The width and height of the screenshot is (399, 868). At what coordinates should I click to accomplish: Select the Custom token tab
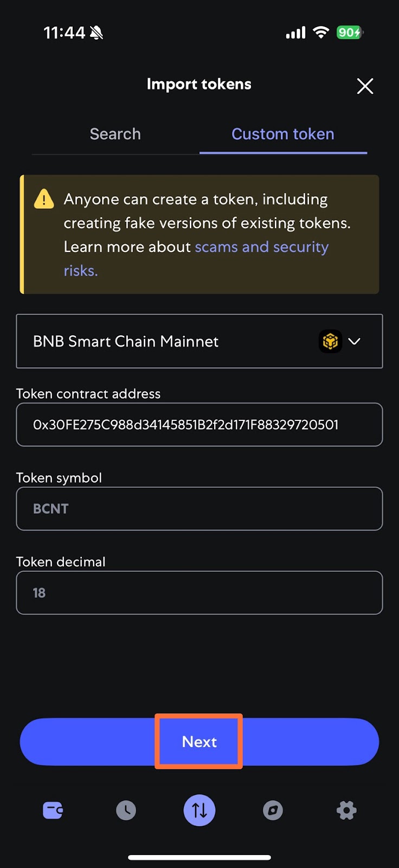pos(283,134)
